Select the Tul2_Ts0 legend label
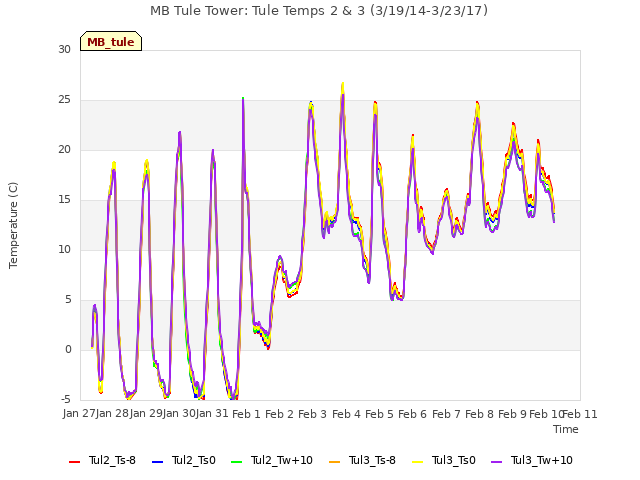This screenshot has height=480, width=640. pos(193,460)
